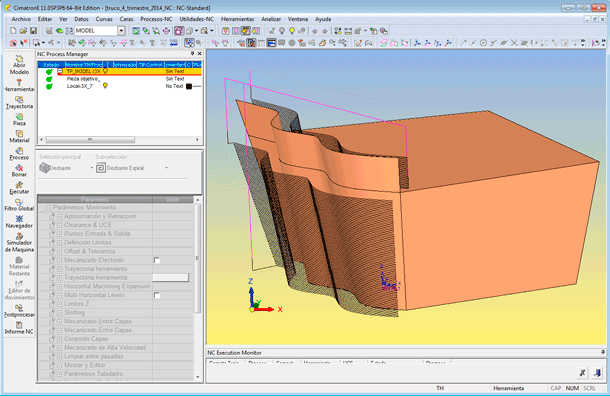This screenshot has width=610, height=396.
Task: Run the Ejecutar sidebar command
Action: pyautogui.click(x=19, y=188)
